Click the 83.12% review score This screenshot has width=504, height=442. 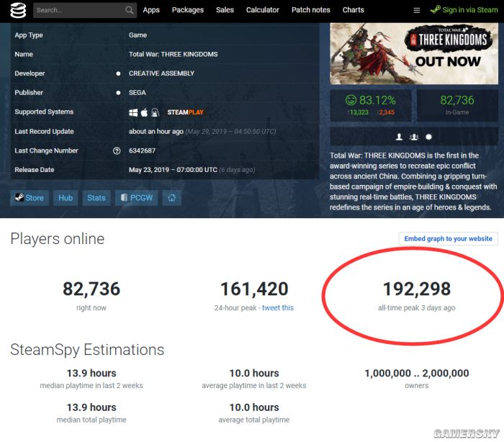(371, 100)
